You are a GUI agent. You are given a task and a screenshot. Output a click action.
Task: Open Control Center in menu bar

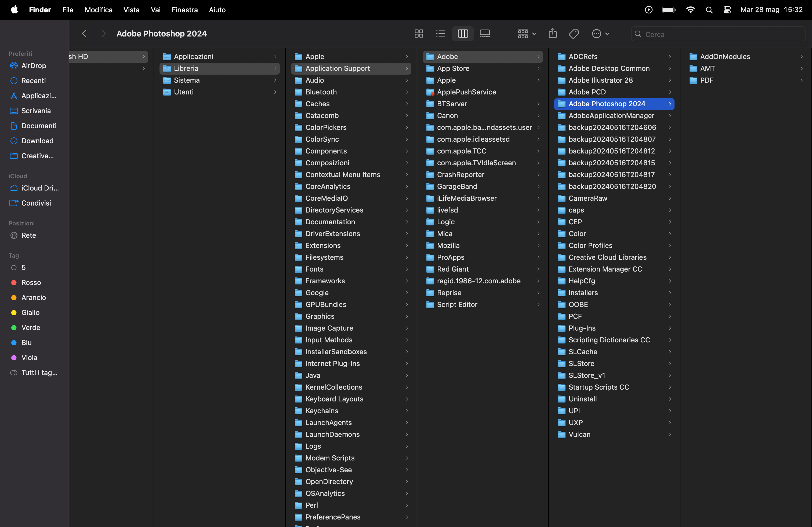pos(727,10)
